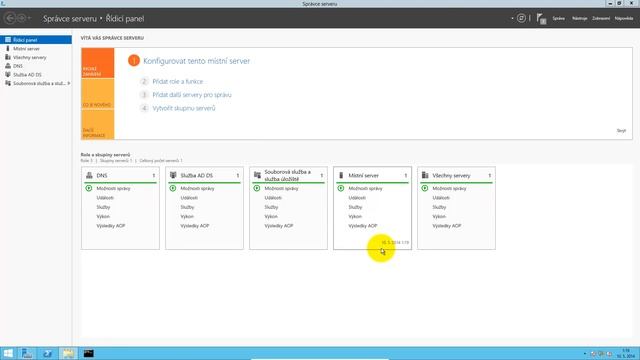Open the Zobrazení menu
640x360 pixels.
pos(601,18)
